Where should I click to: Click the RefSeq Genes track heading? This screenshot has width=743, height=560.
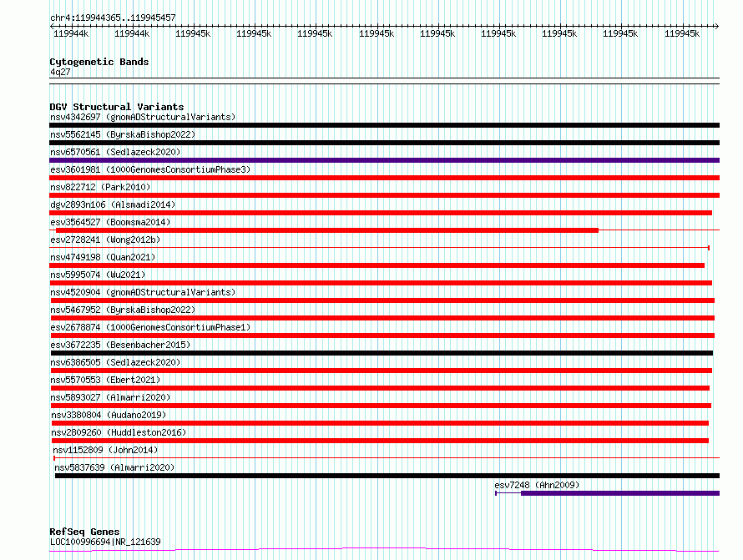click(84, 532)
